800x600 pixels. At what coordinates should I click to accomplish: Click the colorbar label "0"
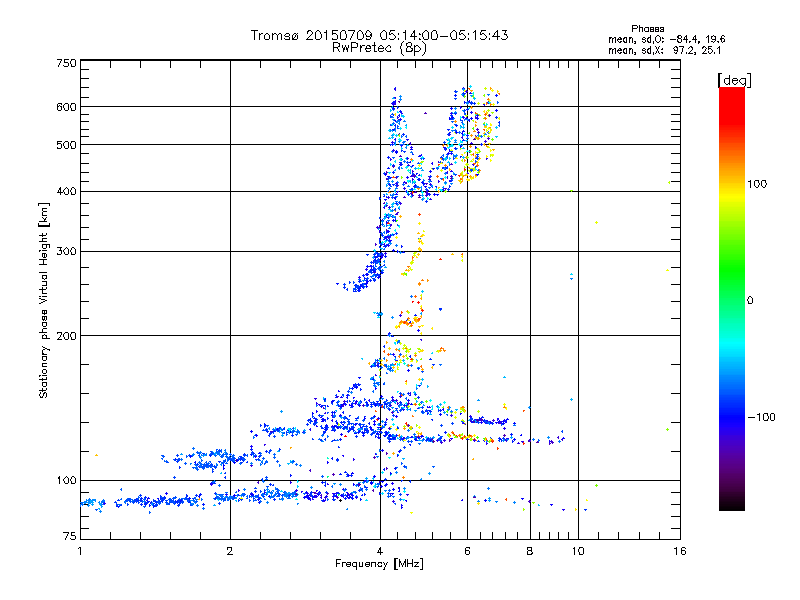750,301
